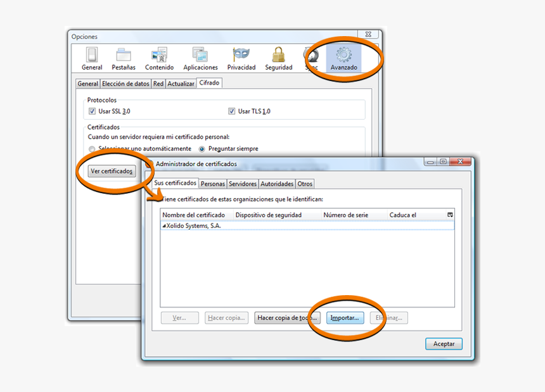Open the Sync options panel
545x392 pixels.
(x=311, y=59)
